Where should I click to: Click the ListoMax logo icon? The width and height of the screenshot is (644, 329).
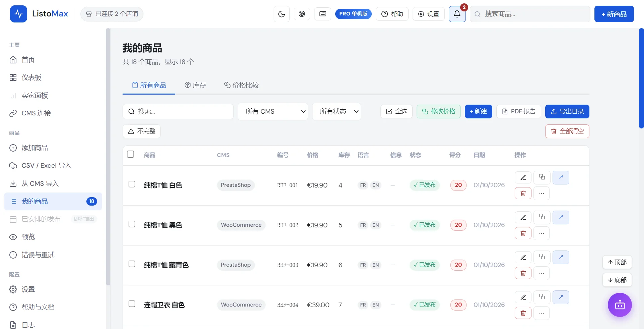click(18, 14)
